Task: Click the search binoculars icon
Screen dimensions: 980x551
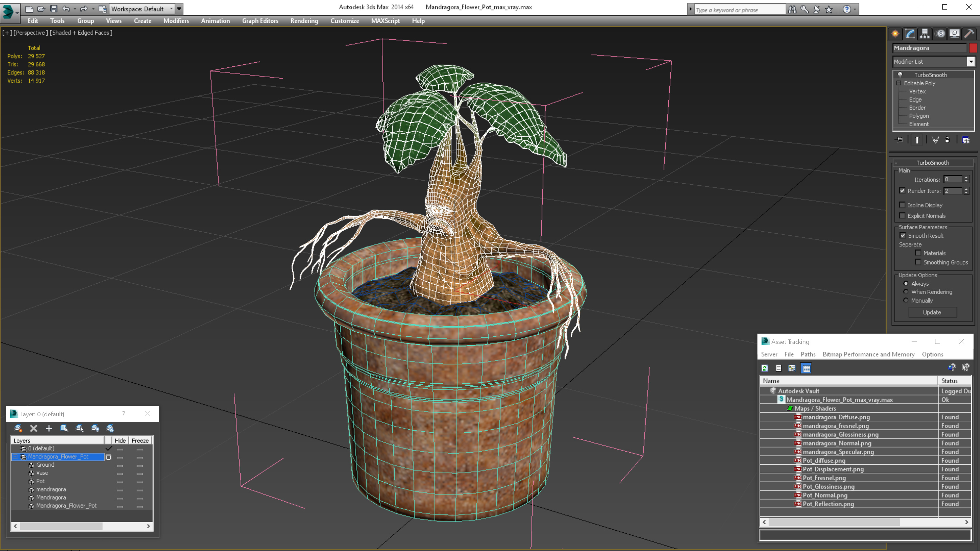Action: [792, 9]
